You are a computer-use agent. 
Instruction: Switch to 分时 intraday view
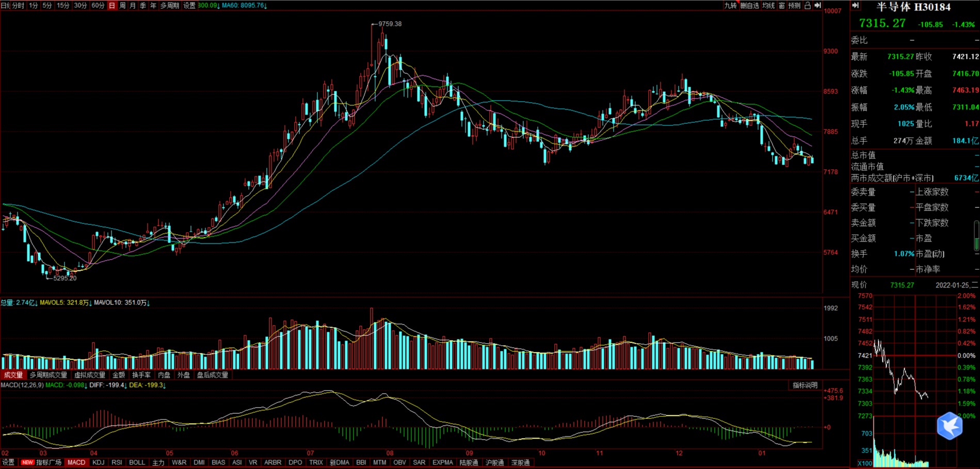18,5
